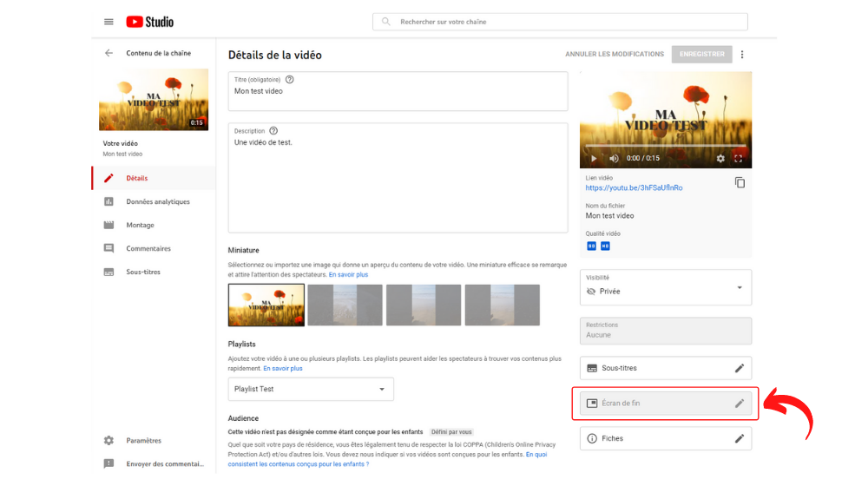Open the Sous-titres card on right
868x486 pixels.
666,368
